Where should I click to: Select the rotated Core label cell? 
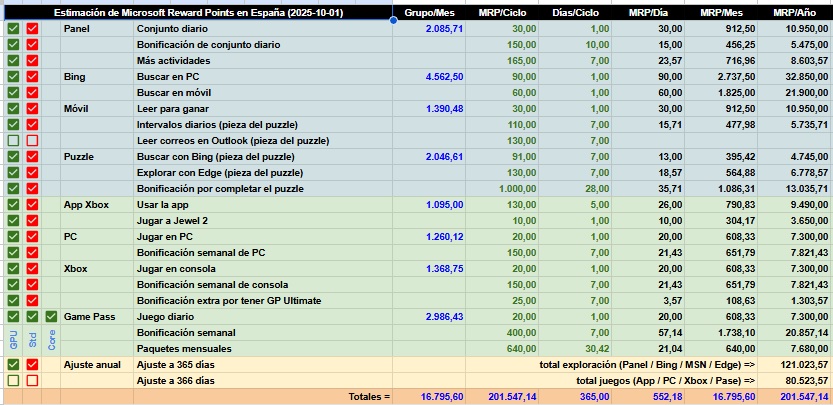[51, 341]
